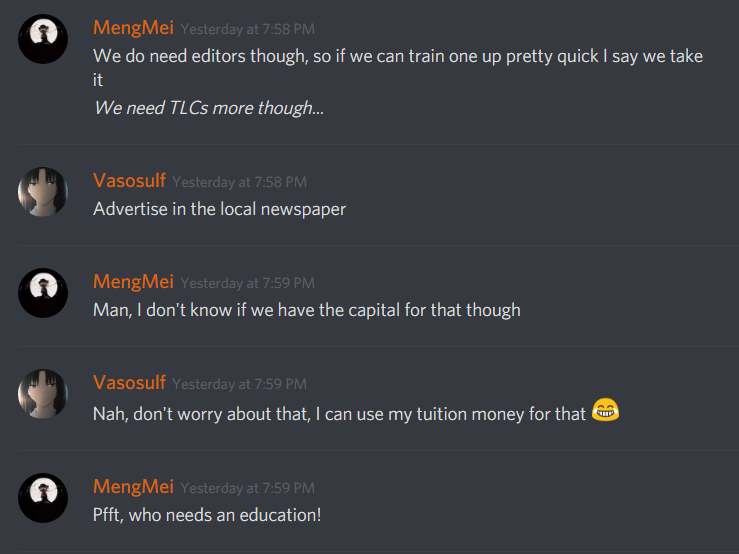Click the italic 'We need TLCs more though...' line
This screenshot has width=739, height=554.
pyautogui.click(x=209, y=108)
